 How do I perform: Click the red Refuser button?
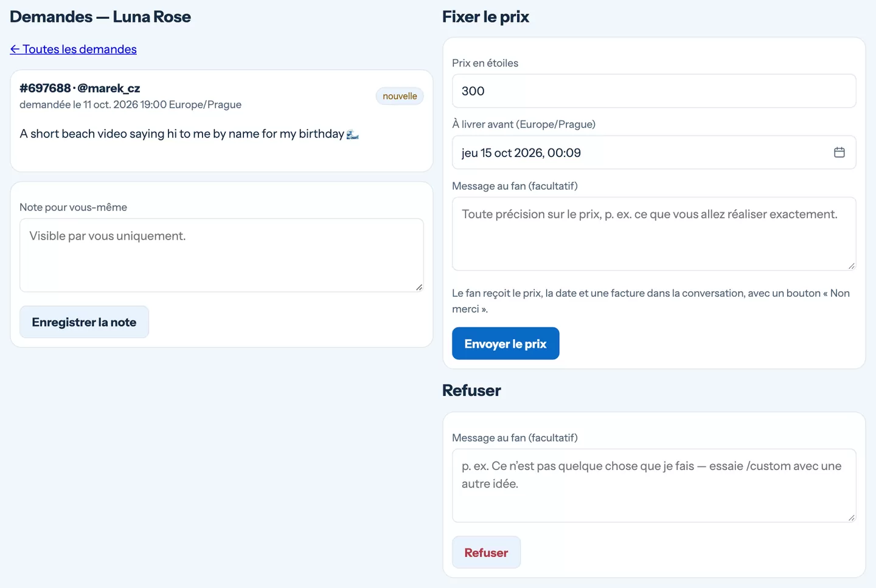[x=486, y=552]
